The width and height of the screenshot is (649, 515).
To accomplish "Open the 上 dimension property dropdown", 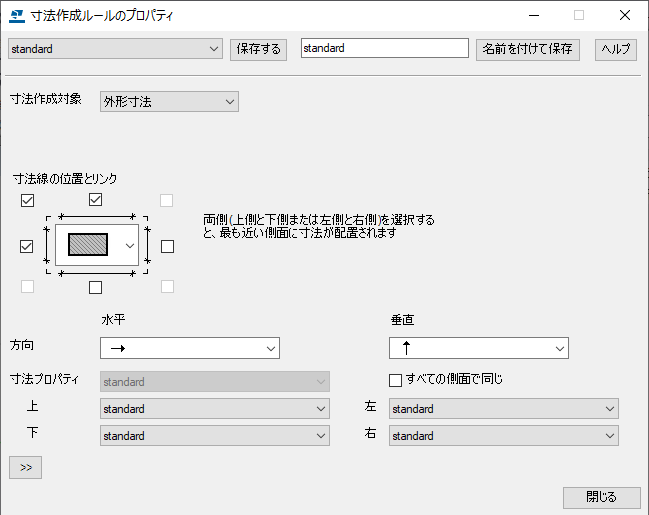I will (x=215, y=409).
